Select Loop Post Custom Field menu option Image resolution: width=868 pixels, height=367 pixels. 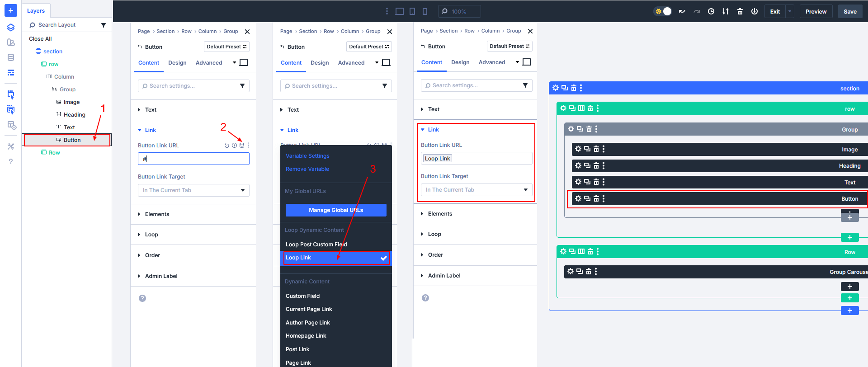coord(316,245)
